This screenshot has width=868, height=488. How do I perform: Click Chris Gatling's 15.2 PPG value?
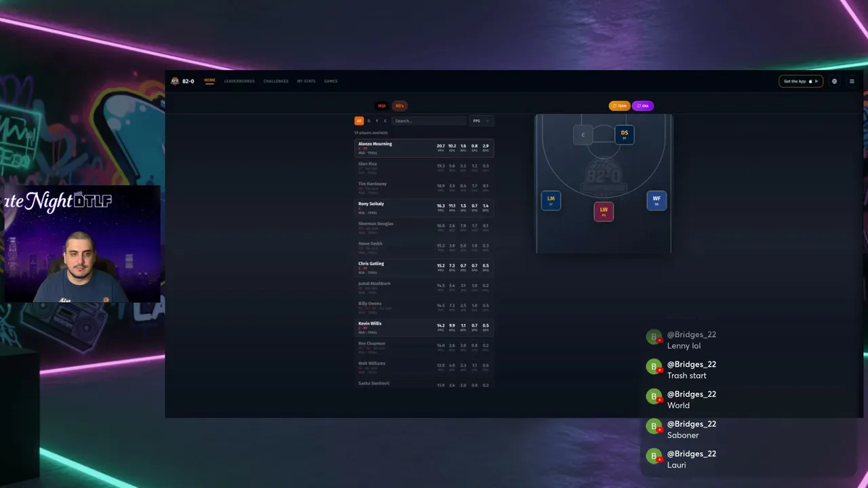coord(441,266)
